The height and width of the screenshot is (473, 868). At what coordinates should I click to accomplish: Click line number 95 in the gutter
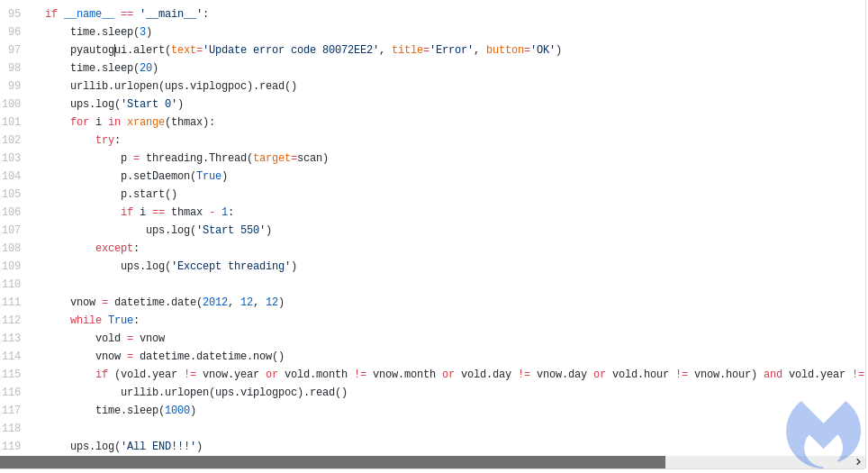point(14,14)
